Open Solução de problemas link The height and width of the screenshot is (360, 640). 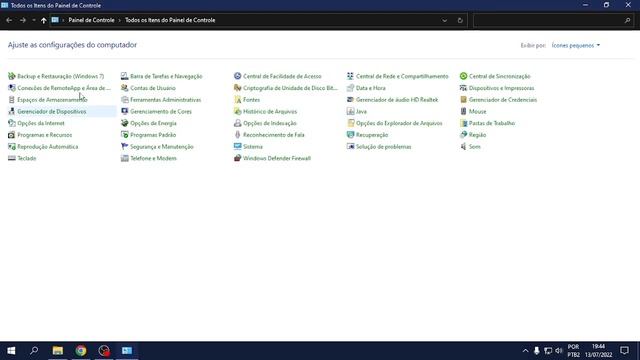coord(383,147)
